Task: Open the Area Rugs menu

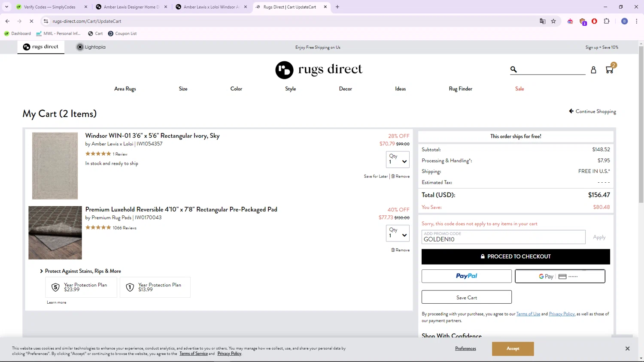Action: click(x=125, y=89)
